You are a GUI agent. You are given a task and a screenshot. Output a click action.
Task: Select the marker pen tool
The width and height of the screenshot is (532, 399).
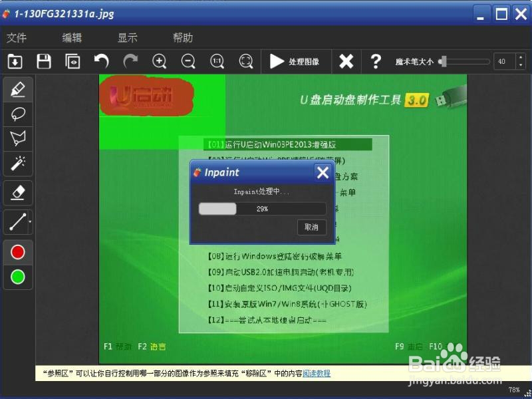[x=18, y=89]
